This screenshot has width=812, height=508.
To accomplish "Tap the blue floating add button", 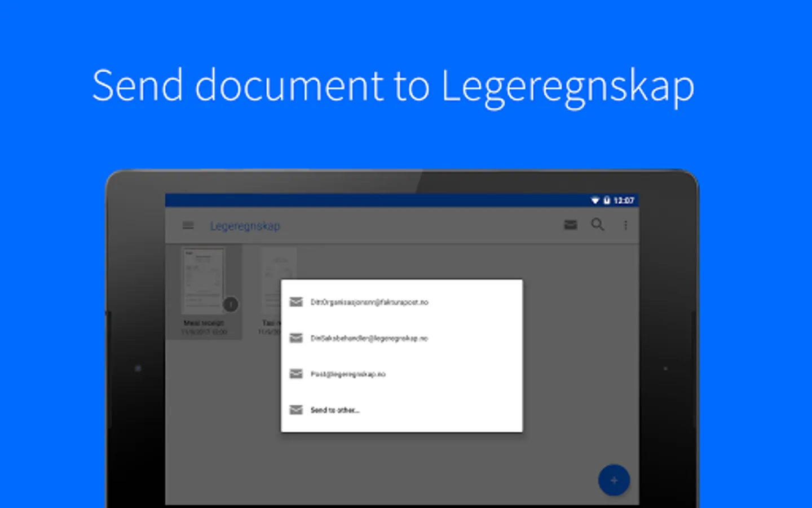I will click(614, 480).
